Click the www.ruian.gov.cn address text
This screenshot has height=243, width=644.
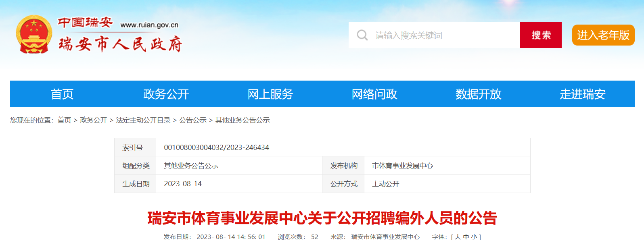click(149, 25)
